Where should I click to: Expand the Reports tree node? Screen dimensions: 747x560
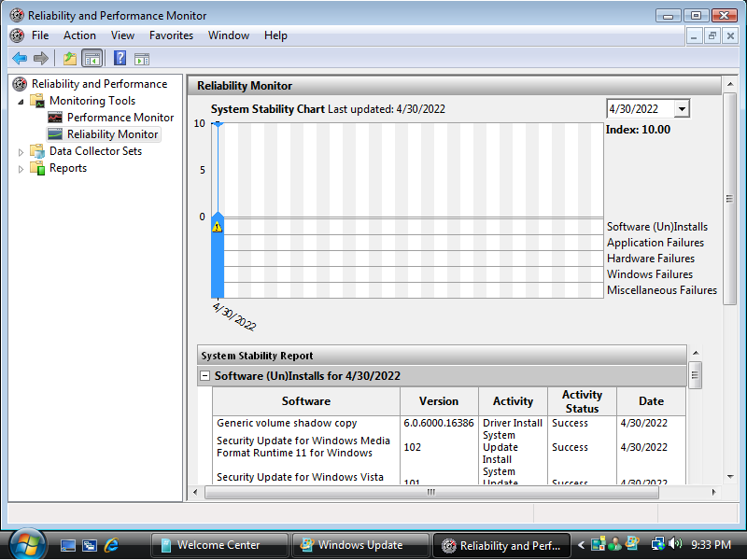point(21,168)
